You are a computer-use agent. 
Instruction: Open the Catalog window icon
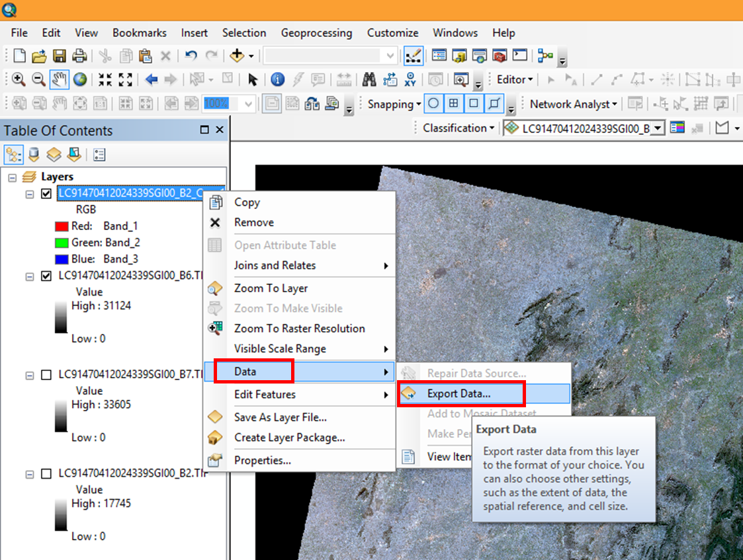pyautogui.click(x=460, y=56)
